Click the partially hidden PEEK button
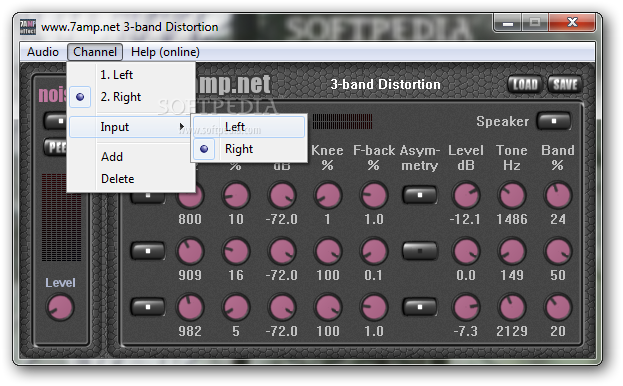The height and width of the screenshot is (386, 623). (x=56, y=147)
